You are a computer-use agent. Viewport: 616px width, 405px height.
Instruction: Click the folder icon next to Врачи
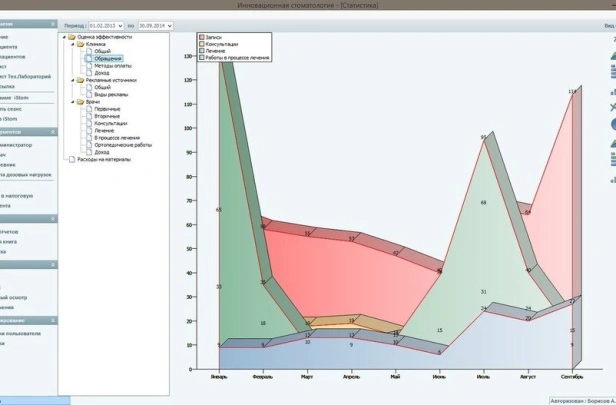click(x=77, y=101)
